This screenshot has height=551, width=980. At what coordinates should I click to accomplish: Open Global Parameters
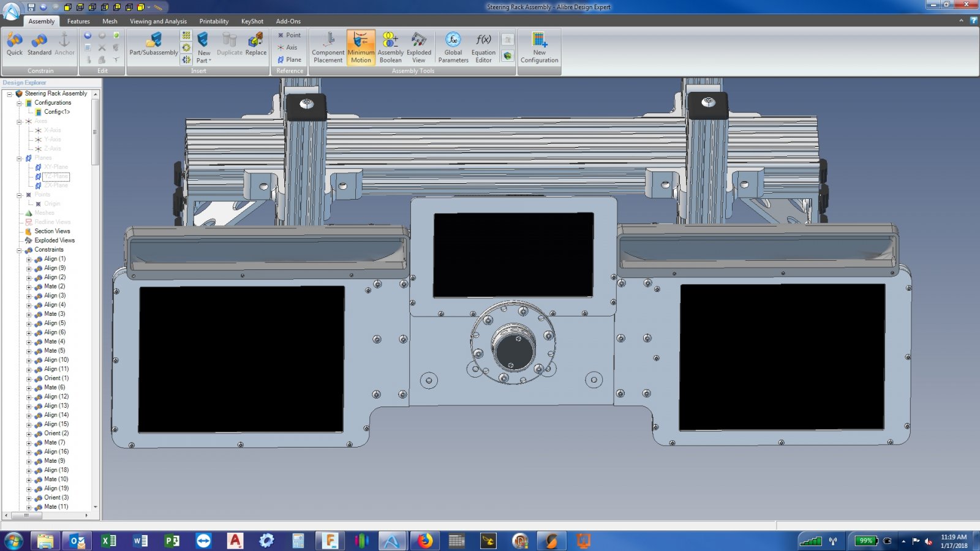coord(453,48)
